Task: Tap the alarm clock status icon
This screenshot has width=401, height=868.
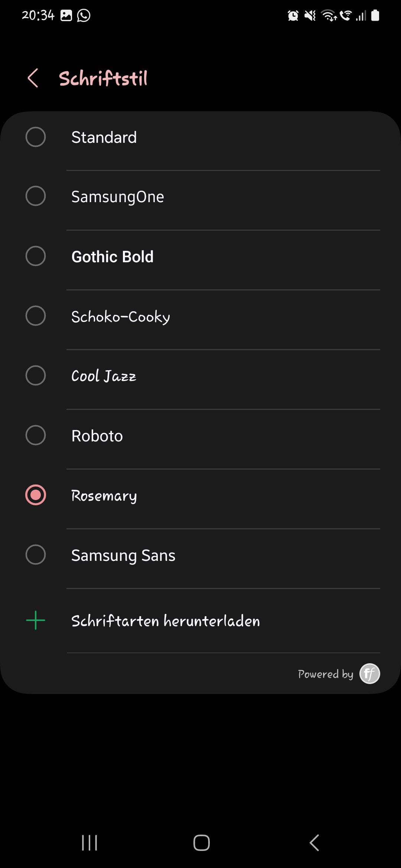Action: (293, 16)
